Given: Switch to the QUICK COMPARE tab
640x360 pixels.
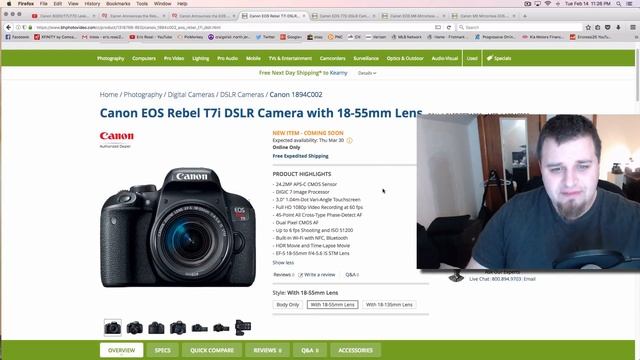Looking at the screenshot, I should 212,350.
